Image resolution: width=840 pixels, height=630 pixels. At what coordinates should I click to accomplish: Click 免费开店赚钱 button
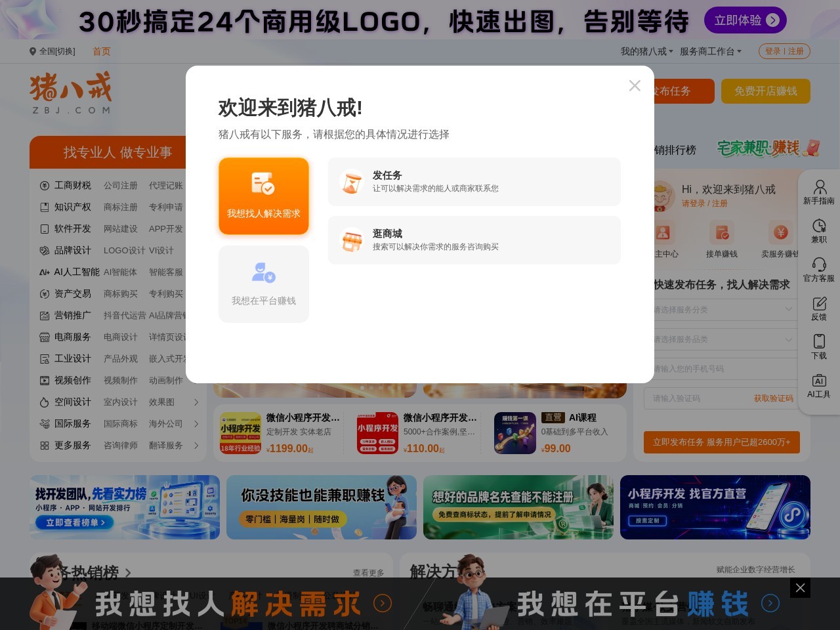[766, 91]
